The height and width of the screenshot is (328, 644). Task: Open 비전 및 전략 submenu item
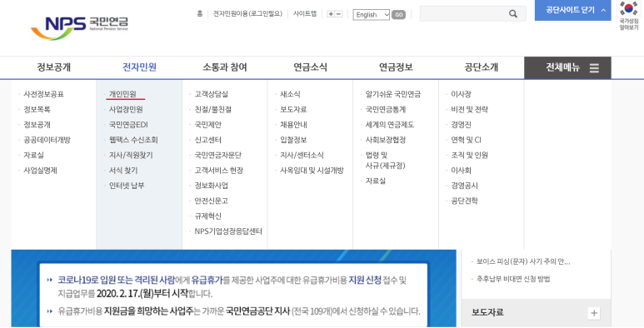[x=469, y=109]
